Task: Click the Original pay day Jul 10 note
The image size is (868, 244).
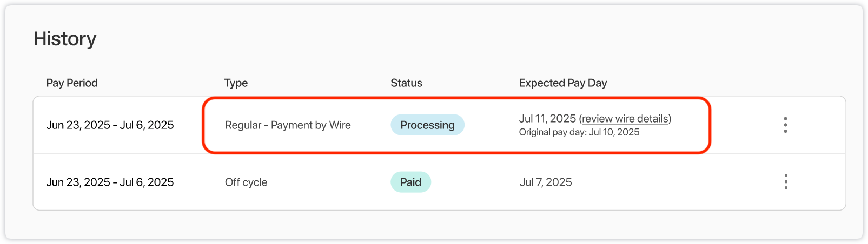Action: (579, 132)
